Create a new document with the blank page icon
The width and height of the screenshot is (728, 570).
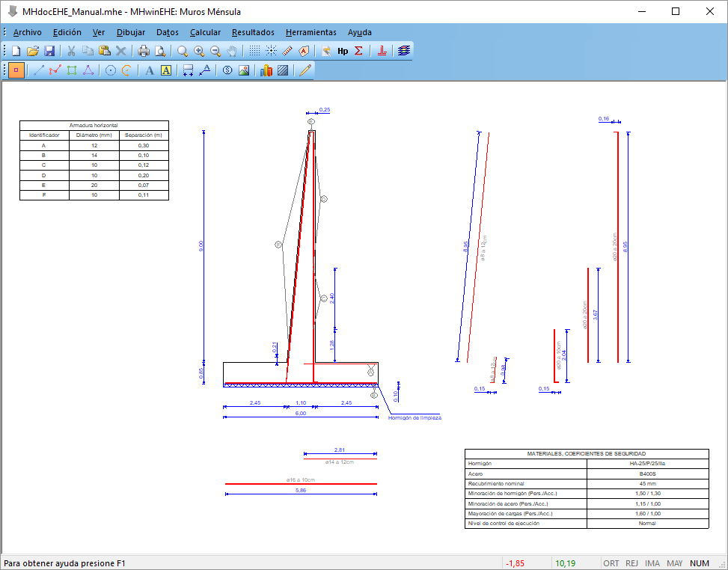(x=16, y=51)
